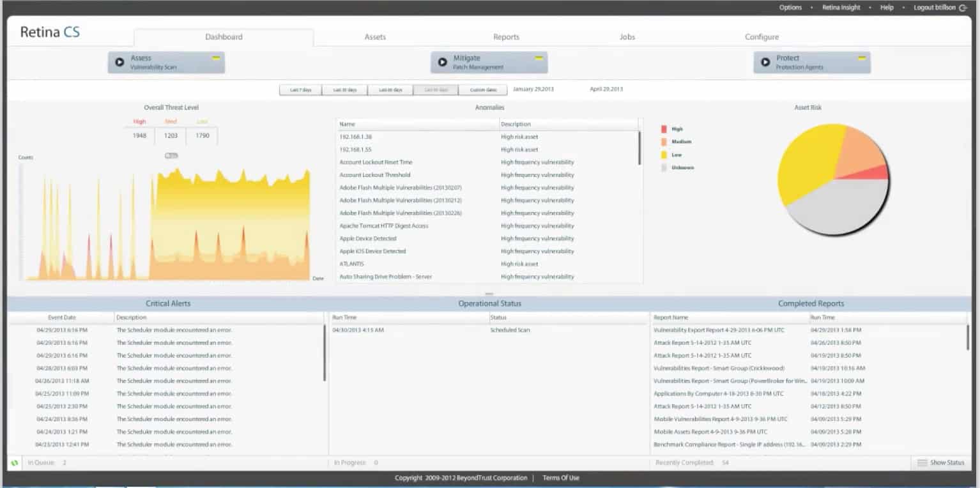The width and height of the screenshot is (980, 488).
Task: Open the Mobile Assets Report 4-9-2013 entry
Action: (808, 432)
